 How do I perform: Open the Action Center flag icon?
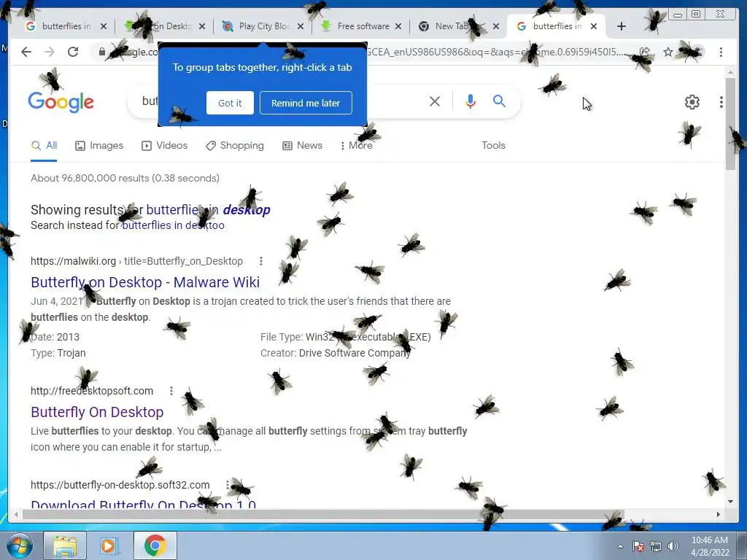tap(638, 546)
